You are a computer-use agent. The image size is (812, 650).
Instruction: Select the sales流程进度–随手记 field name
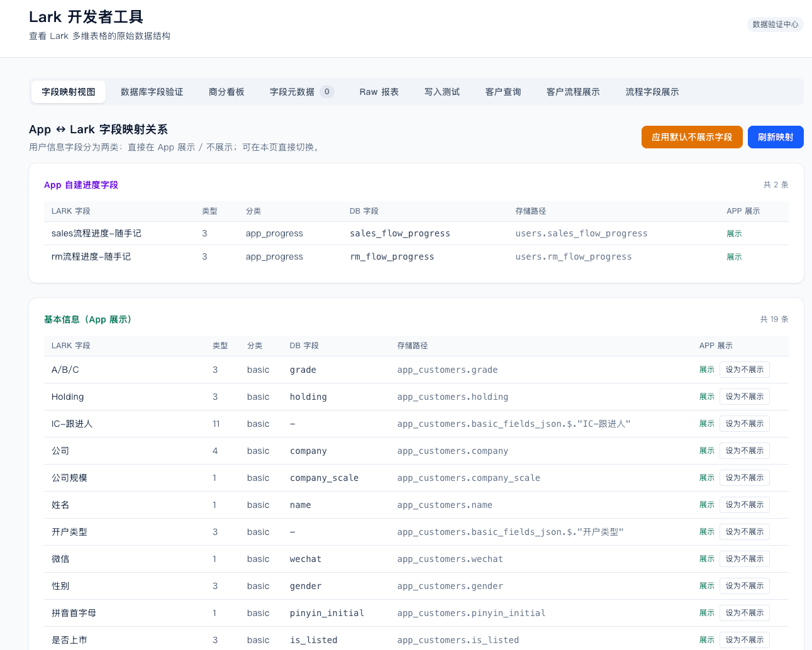(96, 233)
